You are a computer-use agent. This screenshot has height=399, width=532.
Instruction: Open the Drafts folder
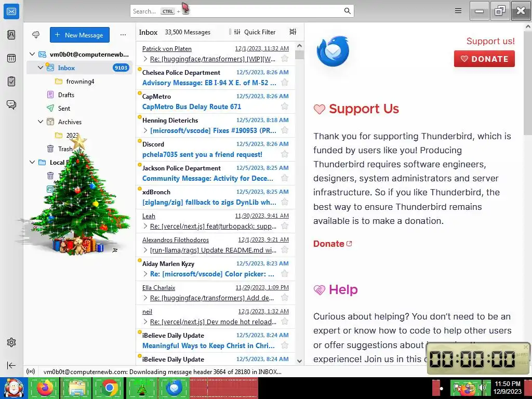[79, 95]
